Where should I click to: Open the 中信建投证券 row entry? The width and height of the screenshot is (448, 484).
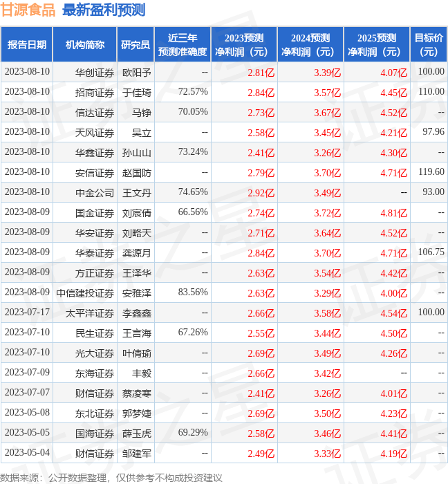[x=85, y=293]
